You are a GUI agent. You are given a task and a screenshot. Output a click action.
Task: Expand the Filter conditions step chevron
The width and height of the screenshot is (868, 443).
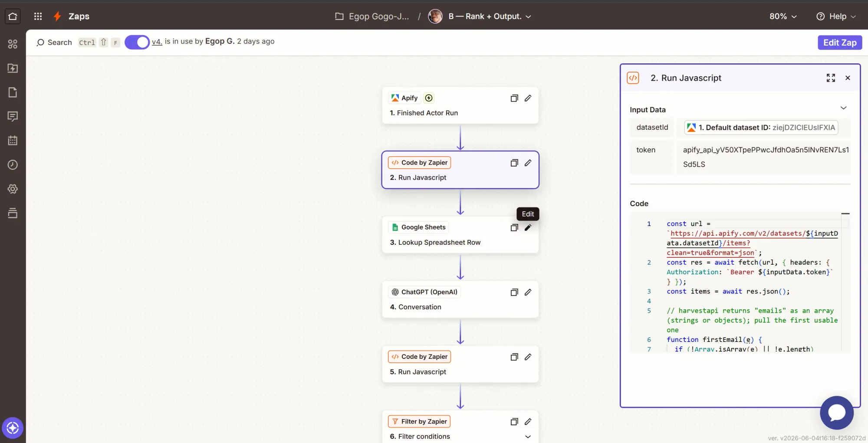click(528, 436)
